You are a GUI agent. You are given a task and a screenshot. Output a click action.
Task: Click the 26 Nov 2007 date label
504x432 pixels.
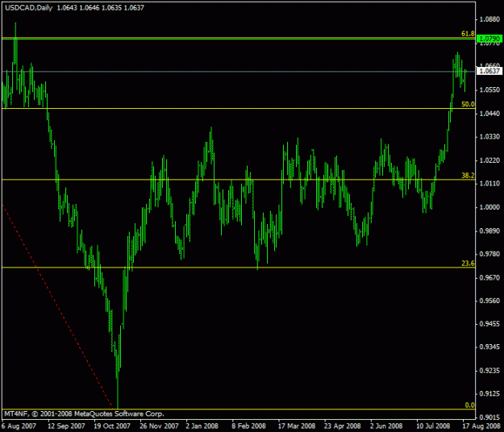pyautogui.click(x=159, y=426)
